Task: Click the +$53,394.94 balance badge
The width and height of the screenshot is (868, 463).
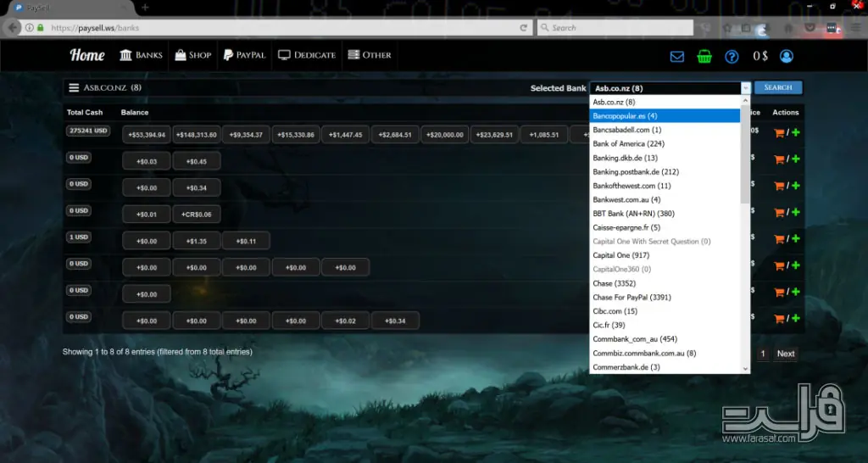Action: coord(147,135)
